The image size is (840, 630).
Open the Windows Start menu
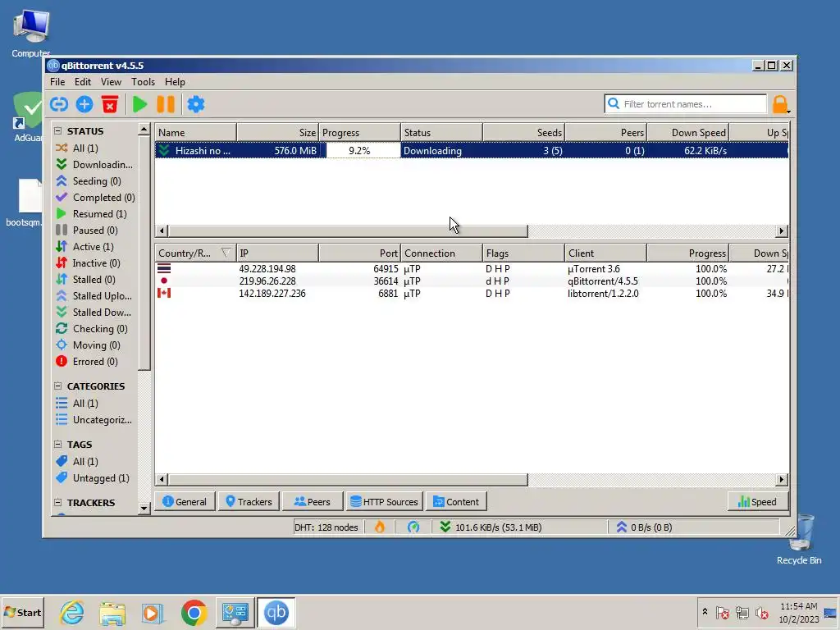22,612
